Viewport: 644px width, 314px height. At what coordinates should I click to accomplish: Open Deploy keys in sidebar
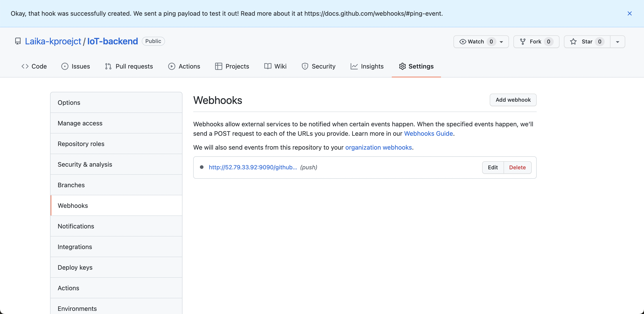(116, 267)
